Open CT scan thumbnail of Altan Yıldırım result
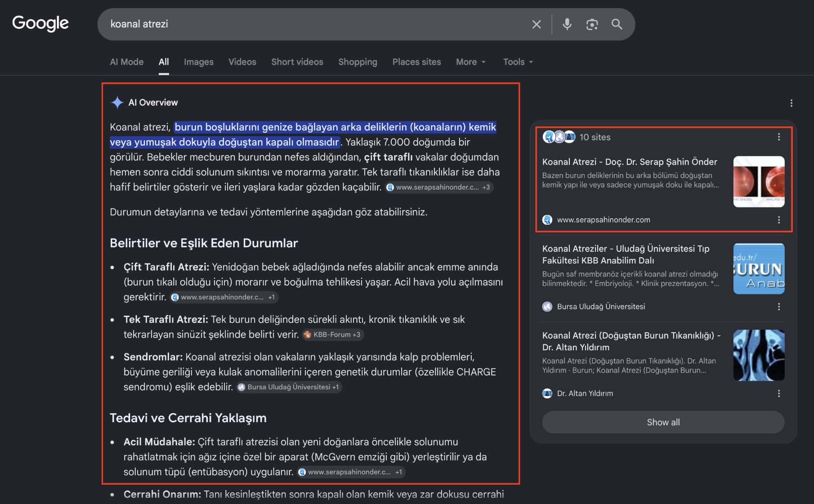The height and width of the screenshot is (504, 814). point(759,355)
